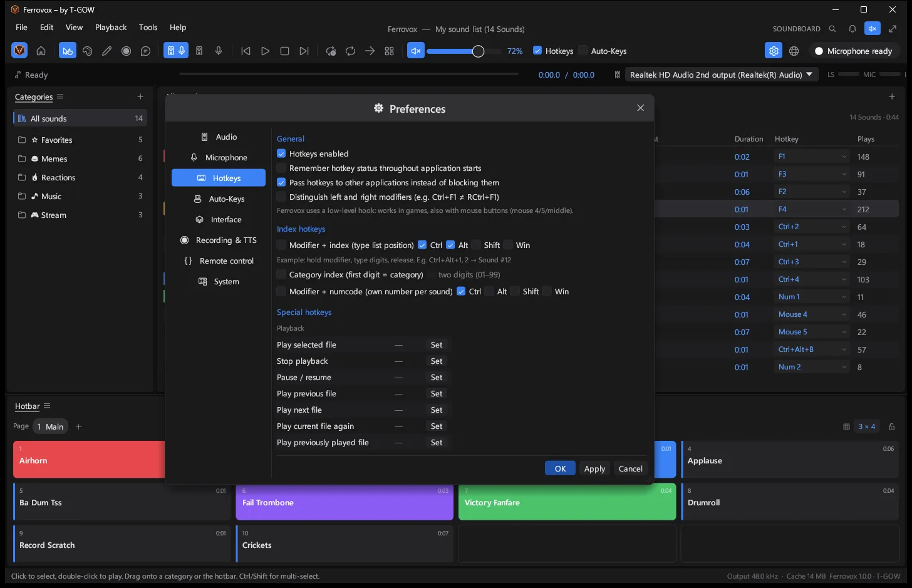912x588 pixels.
Task: Open the Realtek audio output device dropdown
Action: pyautogui.click(x=722, y=75)
